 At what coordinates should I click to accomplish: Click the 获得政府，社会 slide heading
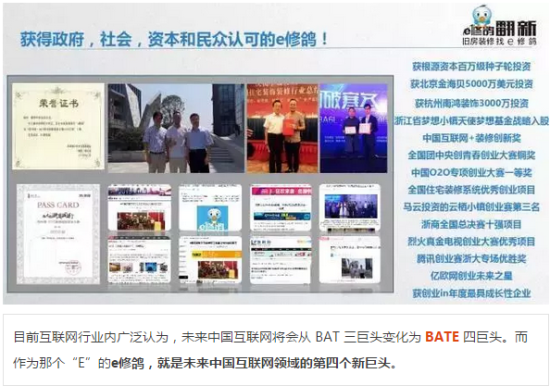pos(174,39)
